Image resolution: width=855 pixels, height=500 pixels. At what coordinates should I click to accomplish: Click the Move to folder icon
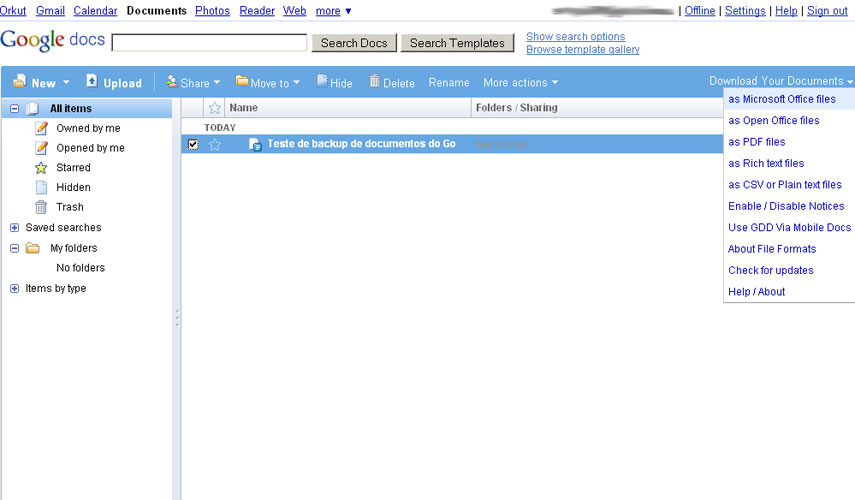click(242, 81)
